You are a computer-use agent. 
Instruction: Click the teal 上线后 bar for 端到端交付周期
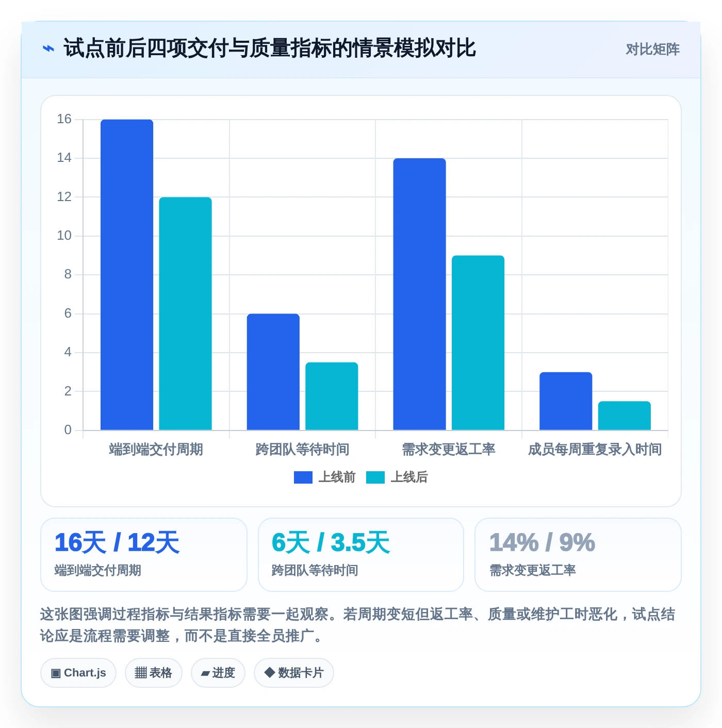tap(185, 313)
